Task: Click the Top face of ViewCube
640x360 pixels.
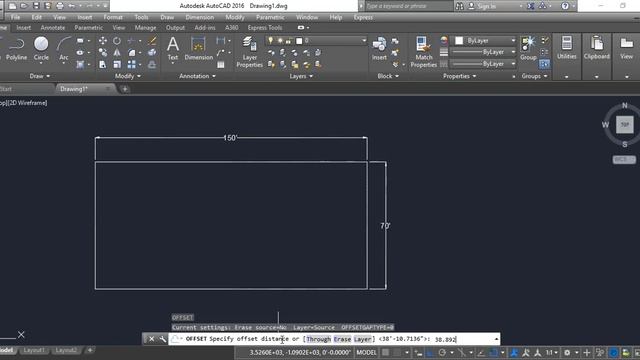Action: pos(624,124)
